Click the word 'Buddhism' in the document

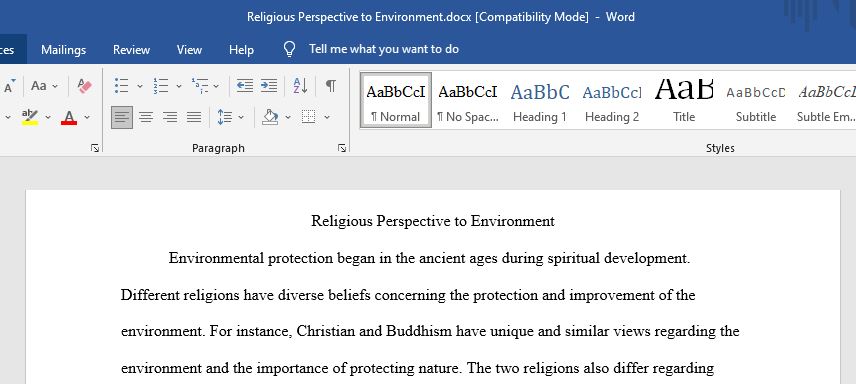coord(419,332)
